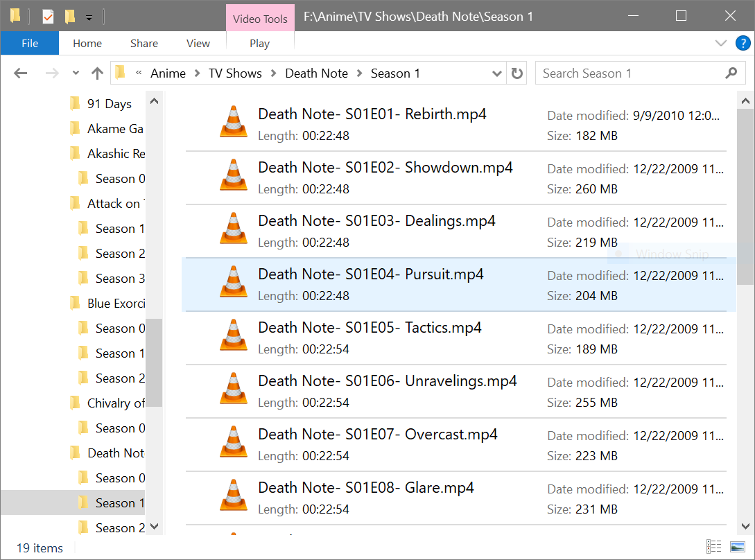The height and width of the screenshot is (560, 755).
Task: Navigate to Anime in the breadcrumb
Action: point(168,73)
